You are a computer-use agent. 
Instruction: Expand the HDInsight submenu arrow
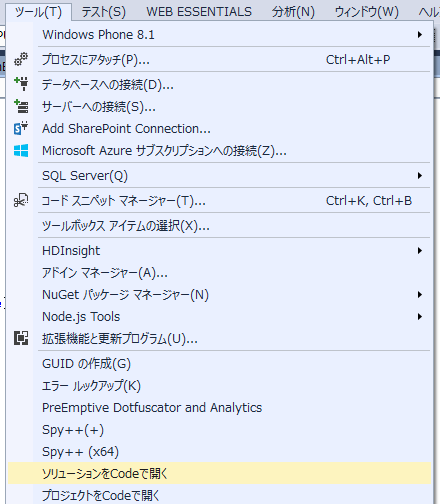[x=420, y=251]
